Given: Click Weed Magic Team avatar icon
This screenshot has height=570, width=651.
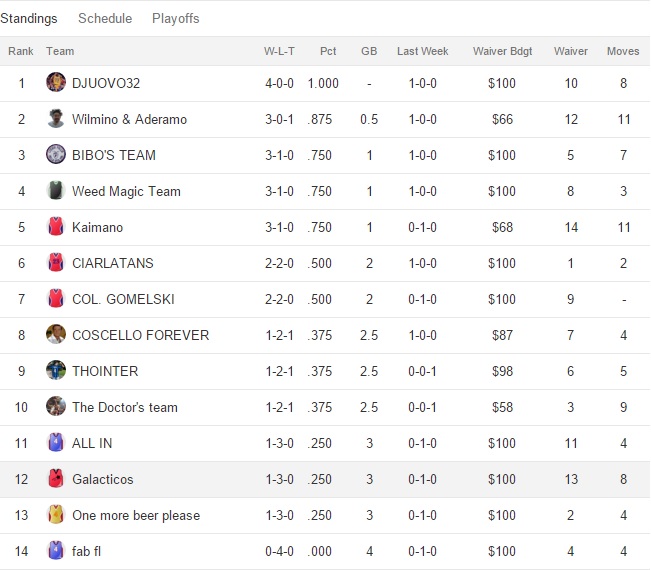Looking at the screenshot, I should [56, 191].
